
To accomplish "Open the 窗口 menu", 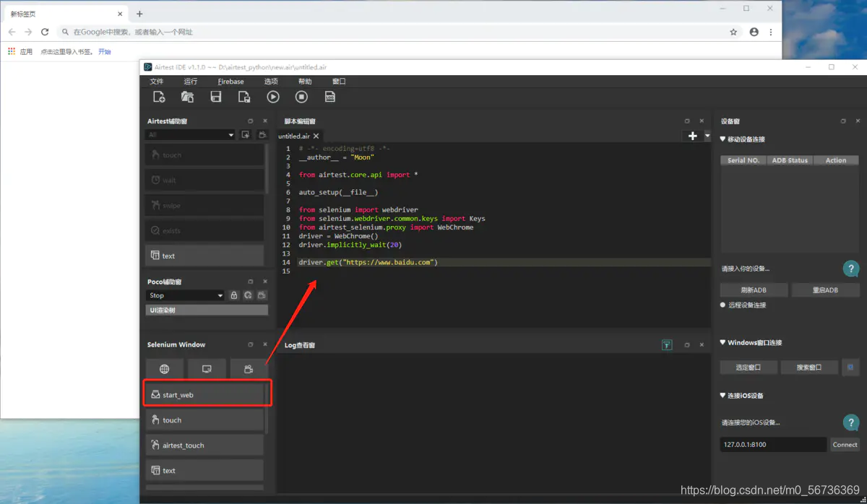I will point(339,82).
